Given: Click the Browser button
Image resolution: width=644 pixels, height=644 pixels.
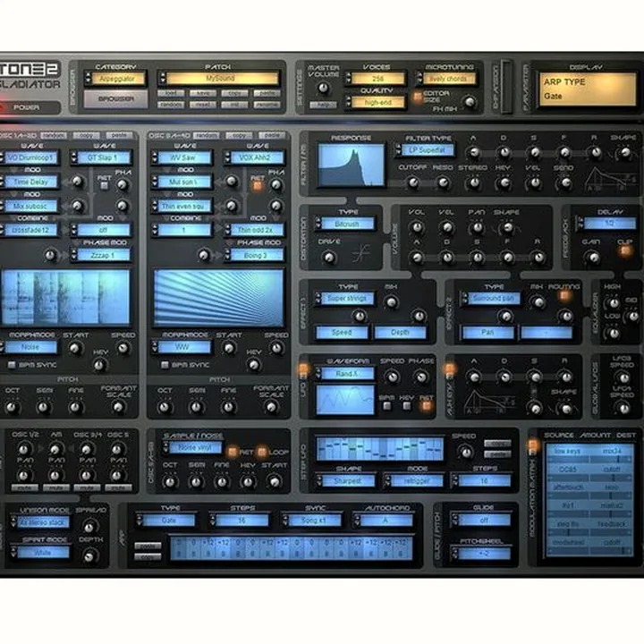Looking at the screenshot, I should pyautogui.click(x=115, y=99).
